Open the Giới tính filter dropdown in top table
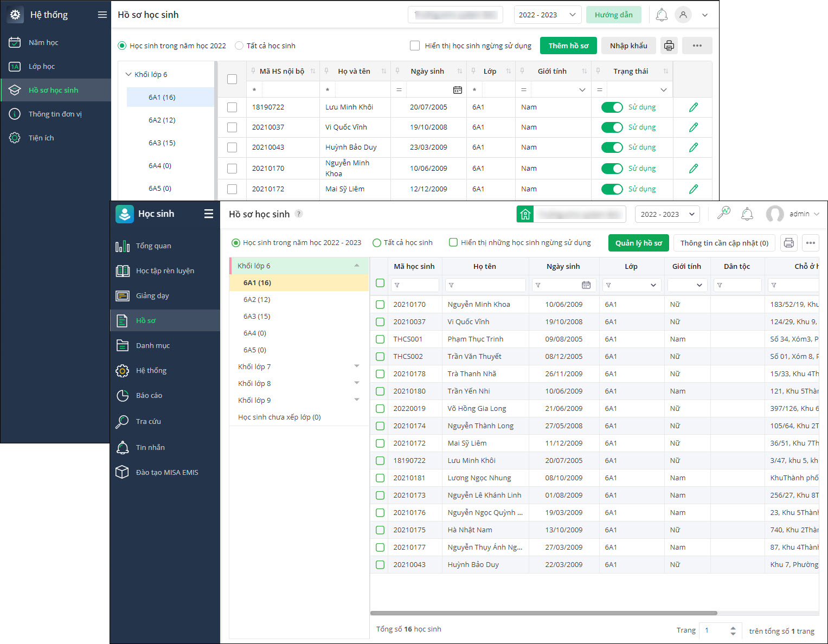Image resolution: width=828 pixels, height=644 pixels. 582,90
